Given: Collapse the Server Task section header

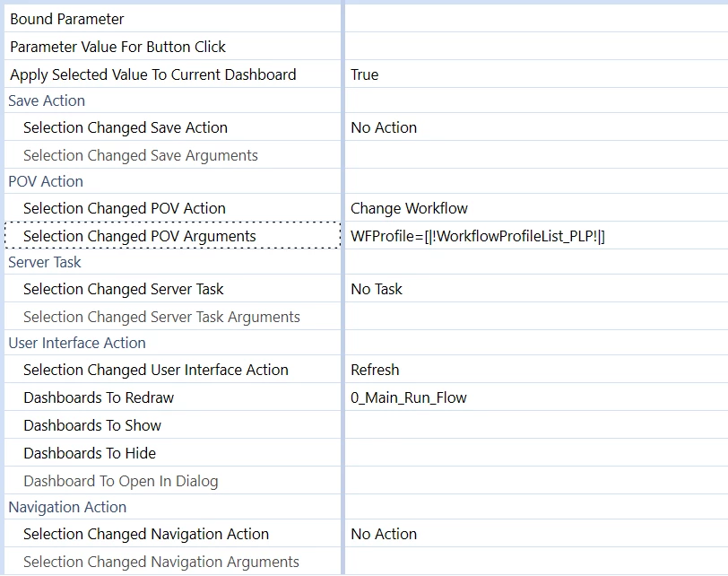Looking at the screenshot, I should click(45, 263).
